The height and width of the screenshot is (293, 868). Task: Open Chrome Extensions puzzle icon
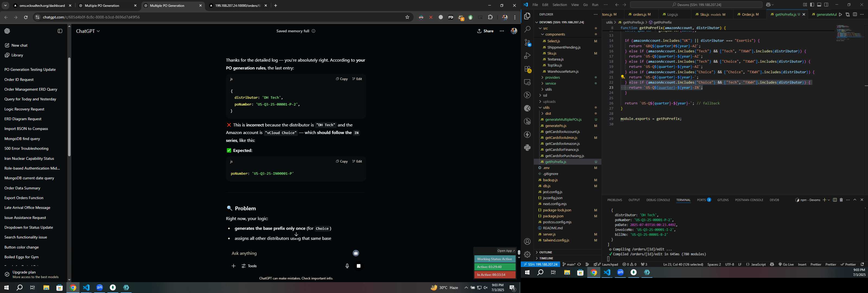point(490,17)
